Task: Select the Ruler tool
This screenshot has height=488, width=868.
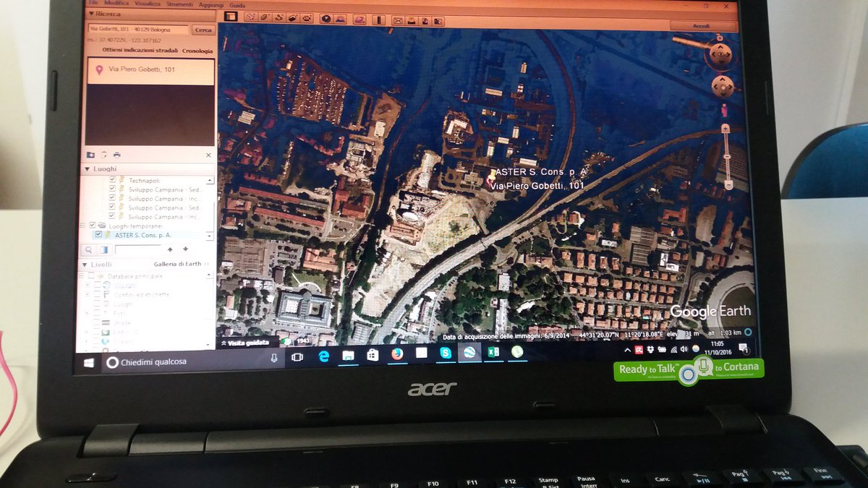Action: pos(379,20)
